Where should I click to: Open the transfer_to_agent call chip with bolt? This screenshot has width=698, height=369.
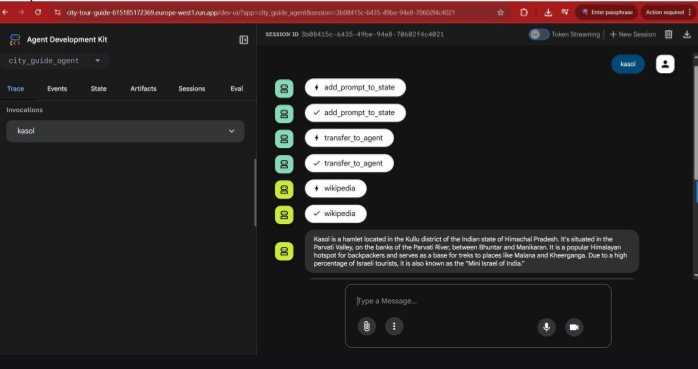[x=349, y=138]
